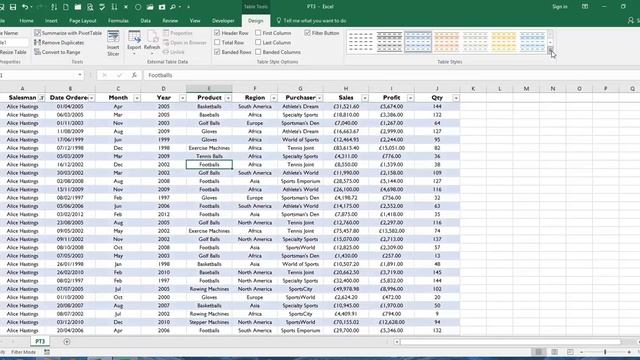Click the Spelling check icon in the top toolbar
The image size is (640, 360).
[x=102, y=7]
